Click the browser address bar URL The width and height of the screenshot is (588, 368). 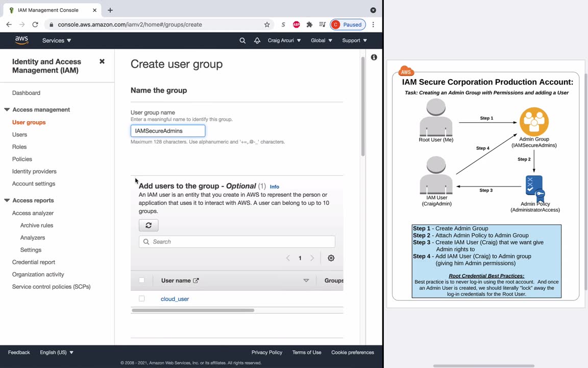pyautogui.click(x=130, y=25)
